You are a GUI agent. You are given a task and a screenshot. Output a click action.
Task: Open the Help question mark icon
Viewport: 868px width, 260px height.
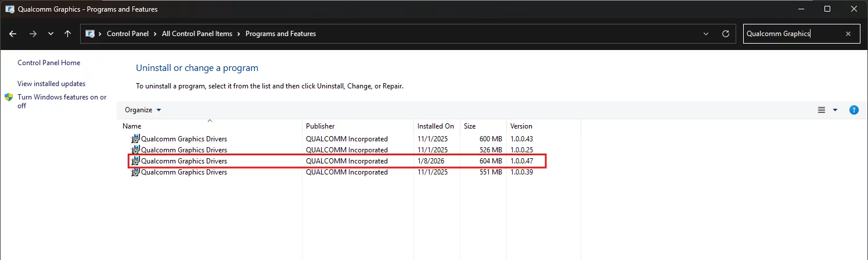tap(853, 110)
